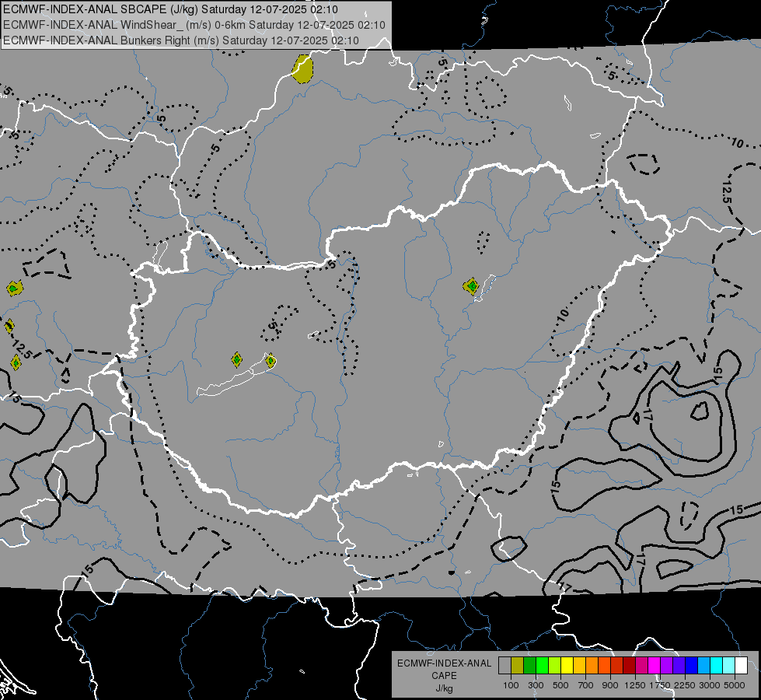Click the white swatch in CAPE legend
This screenshot has width=761, height=700.
pyautogui.click(x=741, y=666)
